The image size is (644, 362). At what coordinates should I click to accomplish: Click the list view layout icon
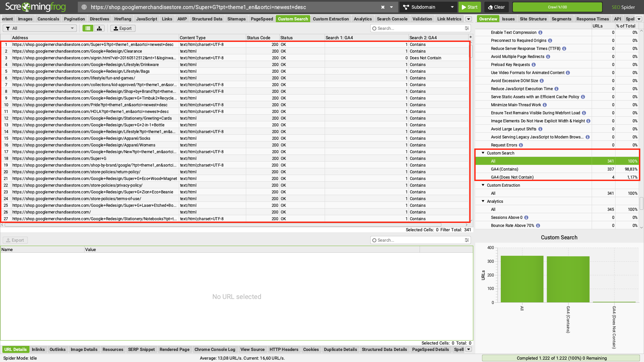coord(88,28)
